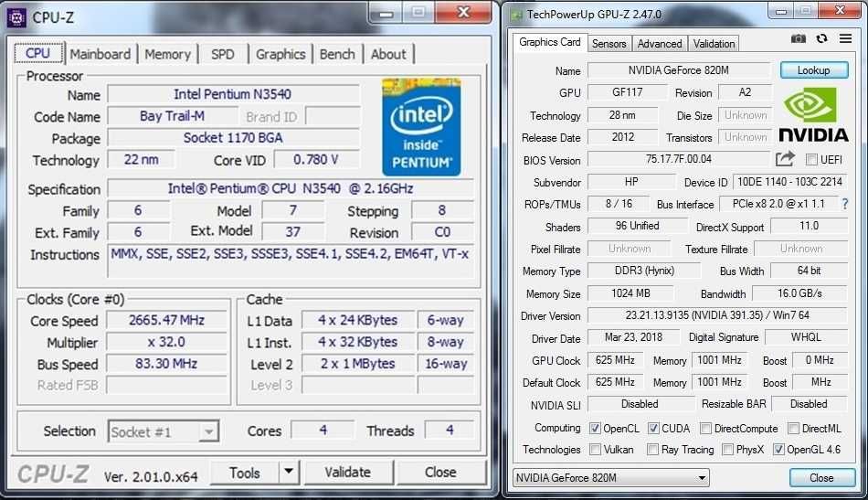Click the Driver Date value Mar 23, 2018
868x500 pixels.
point(633,337)
